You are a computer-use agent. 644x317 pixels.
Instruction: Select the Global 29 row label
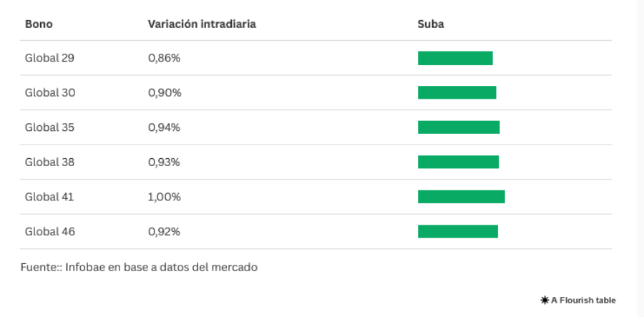pos(49,58)
